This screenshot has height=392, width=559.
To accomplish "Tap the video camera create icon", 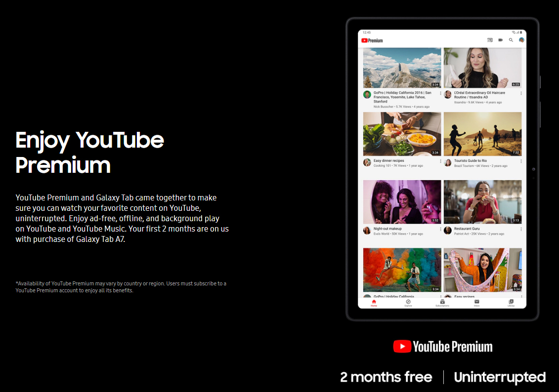I will [501, 40].
